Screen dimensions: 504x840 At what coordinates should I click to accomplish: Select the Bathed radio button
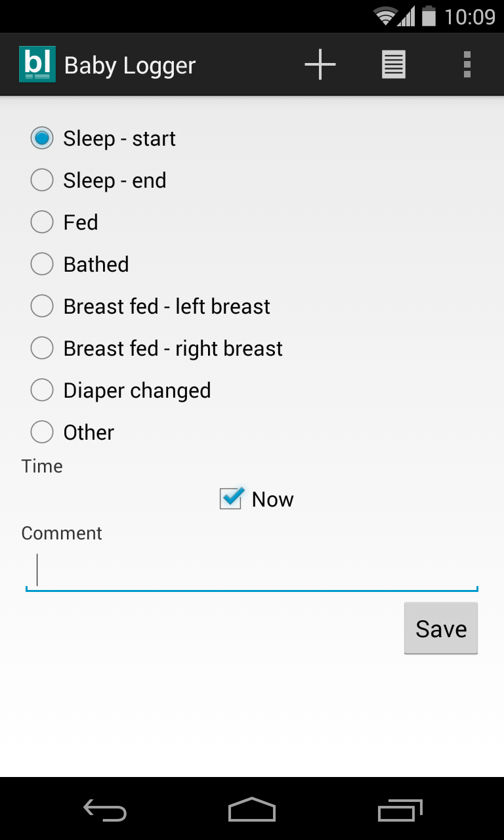pos(42,264)
